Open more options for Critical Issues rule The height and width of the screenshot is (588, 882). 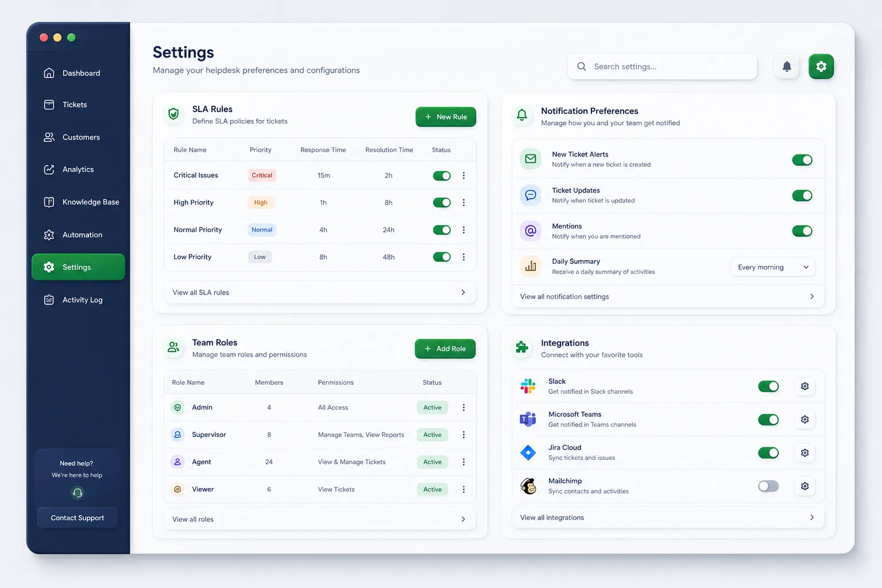tap(464, 175)
